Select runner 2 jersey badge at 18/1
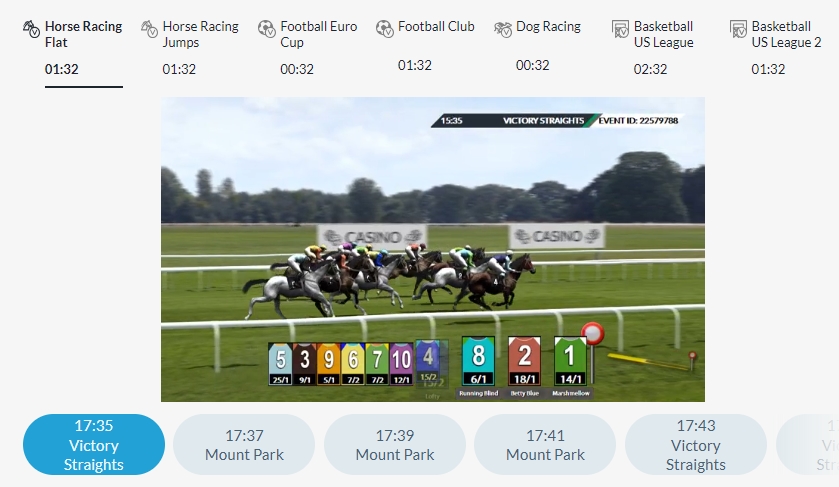This screenshot has width=839, height=487. (524, 361)
